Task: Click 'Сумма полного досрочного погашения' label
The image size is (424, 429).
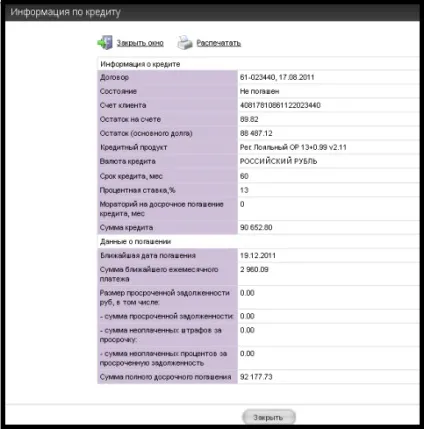Action: tap(166, 377)
